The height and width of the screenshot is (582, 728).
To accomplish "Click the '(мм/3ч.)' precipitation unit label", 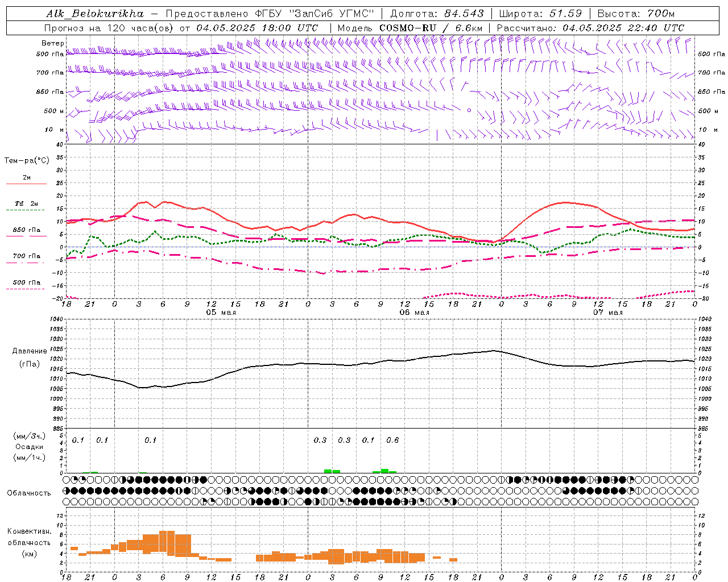I will 29,436.
